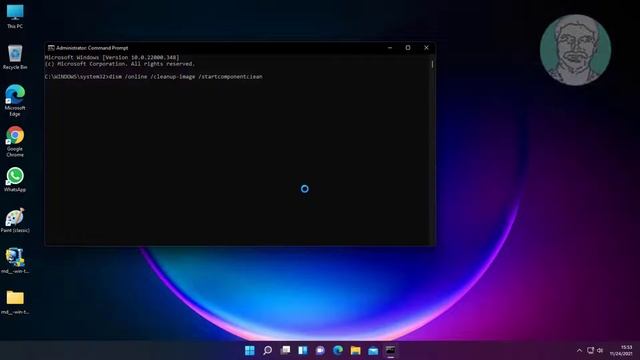
Task: Launch Microsoft Edge from the taskbar
Action: pos(338,350)
